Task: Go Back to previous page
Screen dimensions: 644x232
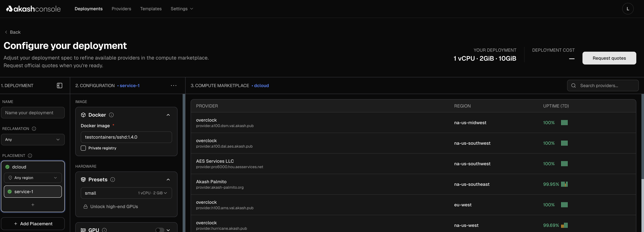Action: pyautogui.click(x=13, y=32)
